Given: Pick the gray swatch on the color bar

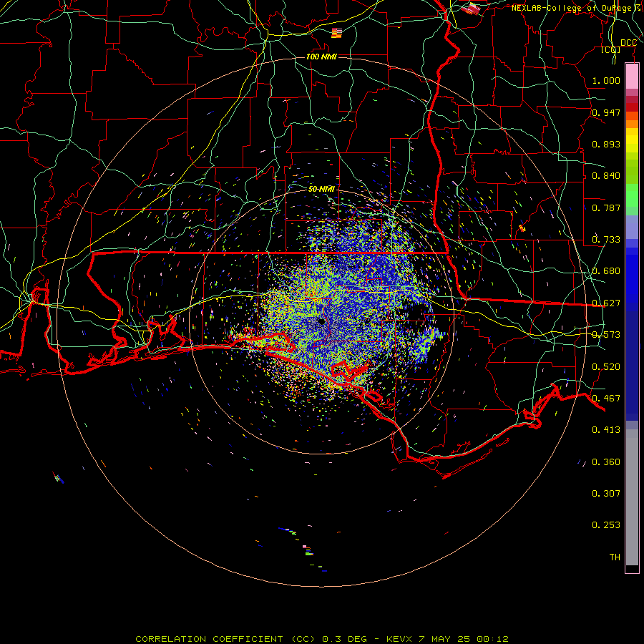Looking at the screenshot, I should (x=632, y=497).
